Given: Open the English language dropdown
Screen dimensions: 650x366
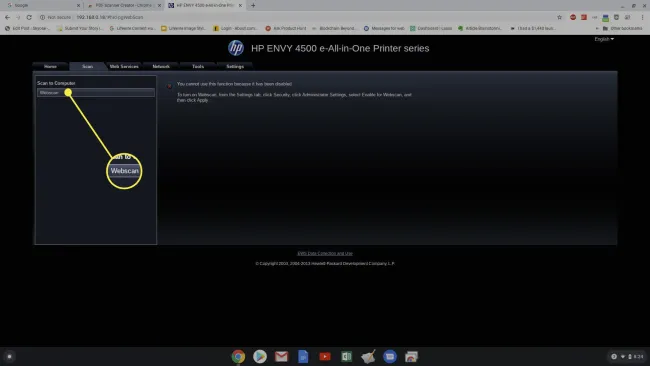Looking at the screenshot, I should coord(604,39).
